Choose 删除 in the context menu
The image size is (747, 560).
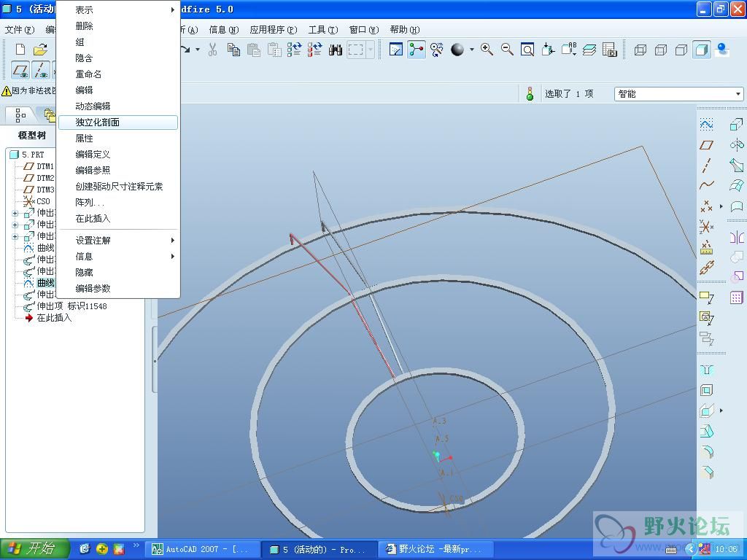pos(118,26)
